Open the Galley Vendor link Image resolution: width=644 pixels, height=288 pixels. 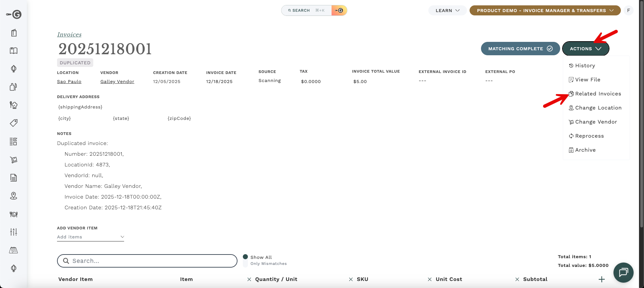117,81
